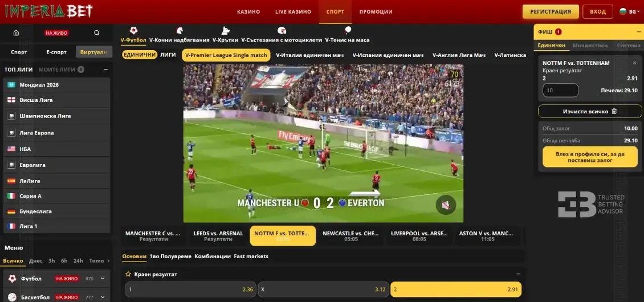Screen dimensions: 644x302
Task: Switch to the Множествен betslip tab
Action: coord(590,46)
